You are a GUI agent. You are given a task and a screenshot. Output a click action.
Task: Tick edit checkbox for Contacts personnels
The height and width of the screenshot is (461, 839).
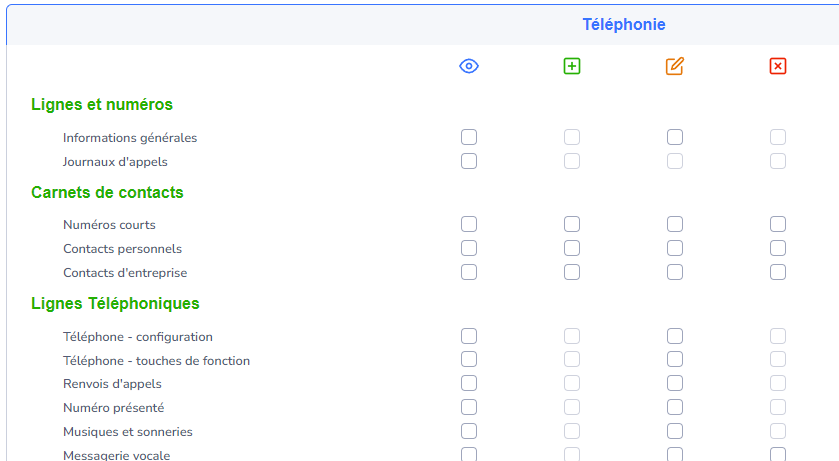(675, 248)
